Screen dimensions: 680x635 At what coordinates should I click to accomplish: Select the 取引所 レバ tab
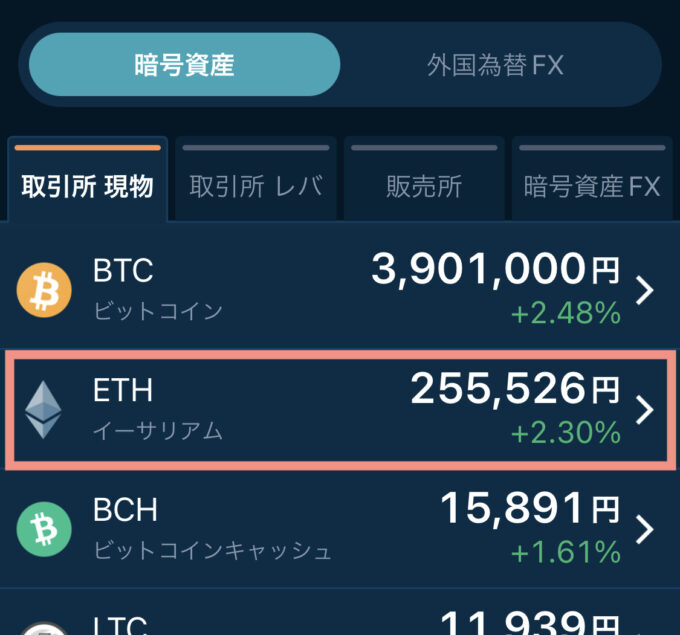tap(256, 180)
